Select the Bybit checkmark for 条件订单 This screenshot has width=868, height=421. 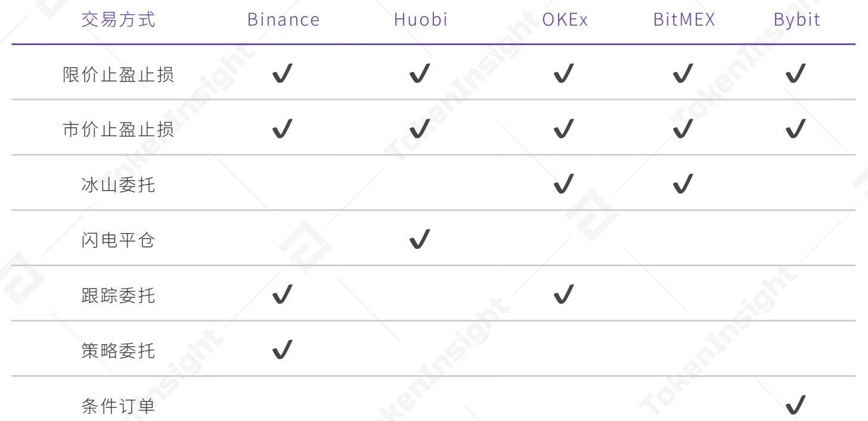pyautogui.click(x=796, y=406)
